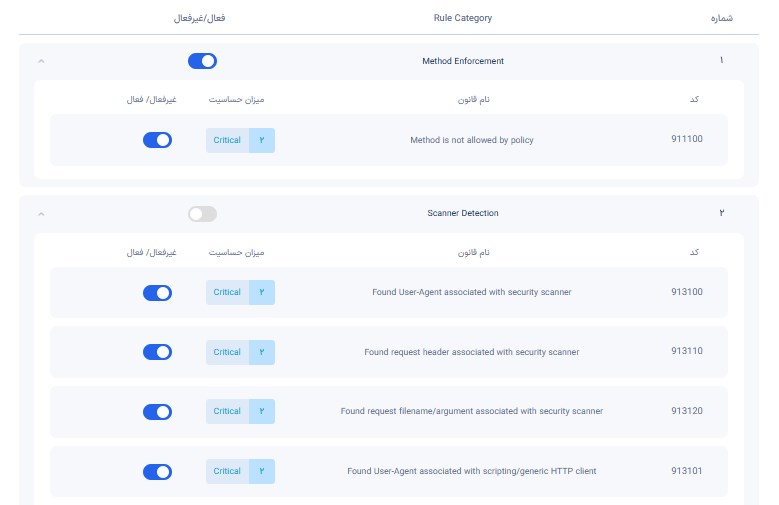
Task: Toggle off rule 911100 switch
Action: (157, 140)
